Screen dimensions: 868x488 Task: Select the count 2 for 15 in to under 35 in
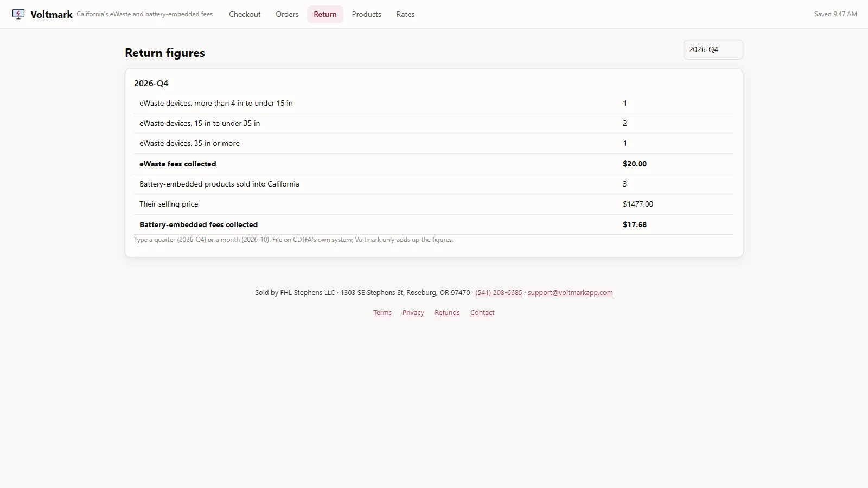pyautogui.click(x=625, y=123)
